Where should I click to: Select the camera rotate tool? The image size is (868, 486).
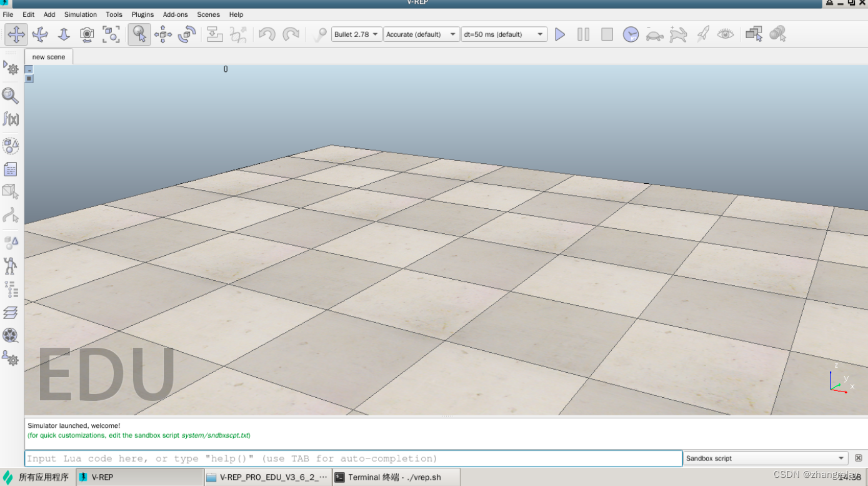pos(40,34)
